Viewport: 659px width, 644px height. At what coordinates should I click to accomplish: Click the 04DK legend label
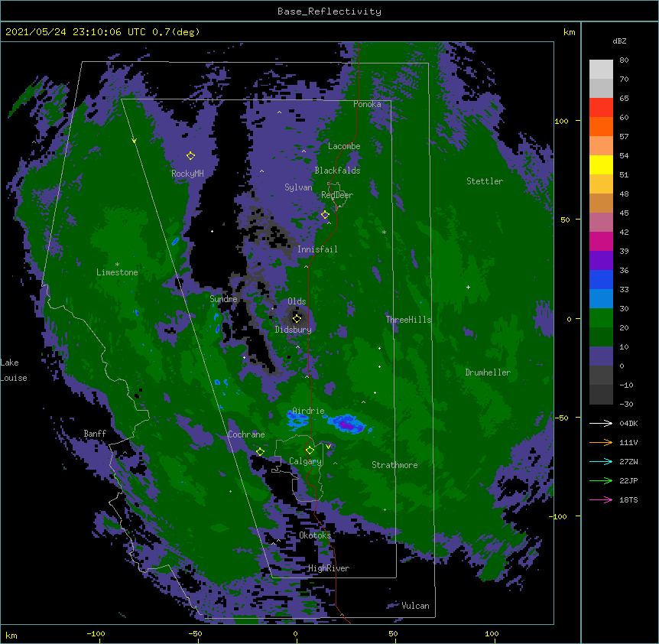click(x=628, y=423)
